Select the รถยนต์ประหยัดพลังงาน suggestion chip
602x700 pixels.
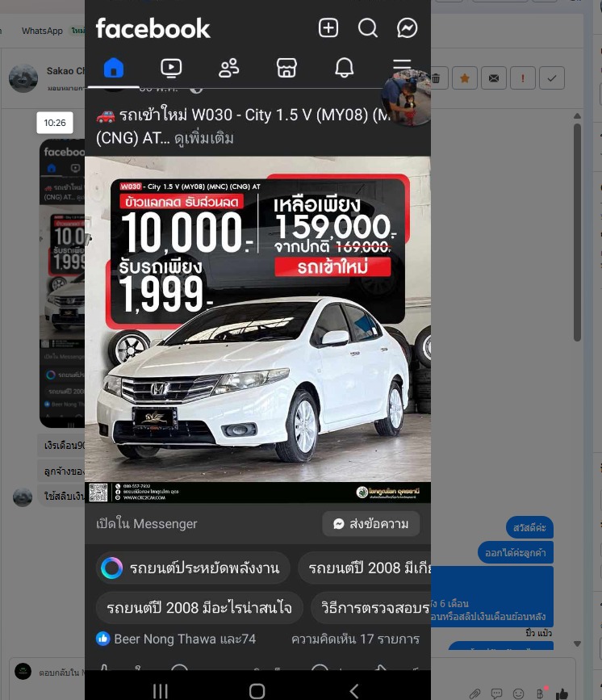click(193, 568)
